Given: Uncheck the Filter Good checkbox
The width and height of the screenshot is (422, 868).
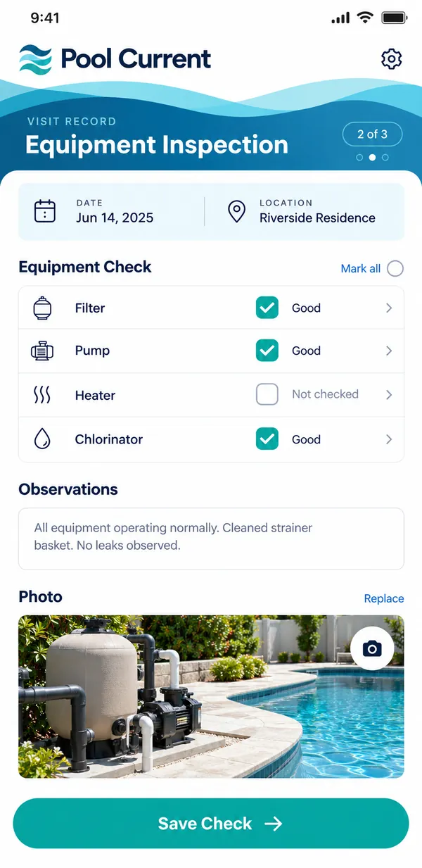Looking at the screenshot, I should pyautogui.click(x=267, y=308).
